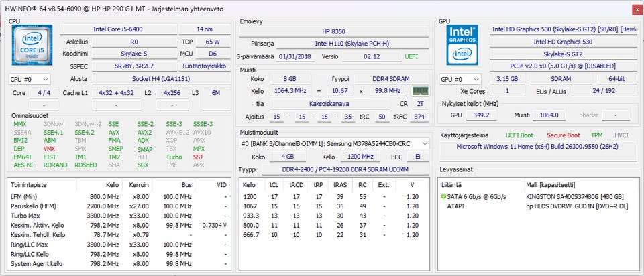This screenshot has height=276, width=644.
Task: Click the BIOS date 01/31/2018 field
Action: click(x=296, y=56)
